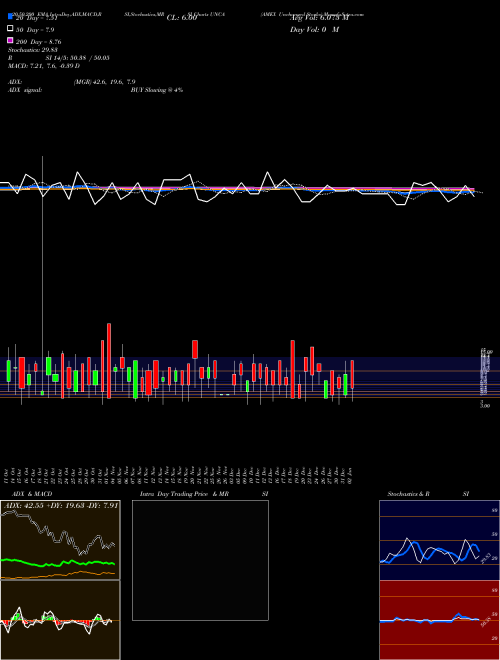Click the 'Intra Day Trading Price & MR' title
500x660 pixels.
(x=184, y=494)
